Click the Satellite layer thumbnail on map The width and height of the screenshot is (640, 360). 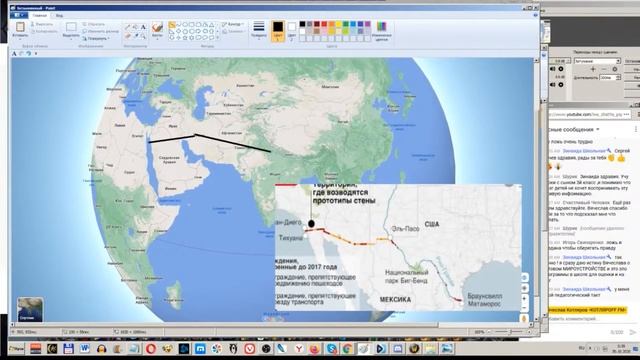(30, 309)
